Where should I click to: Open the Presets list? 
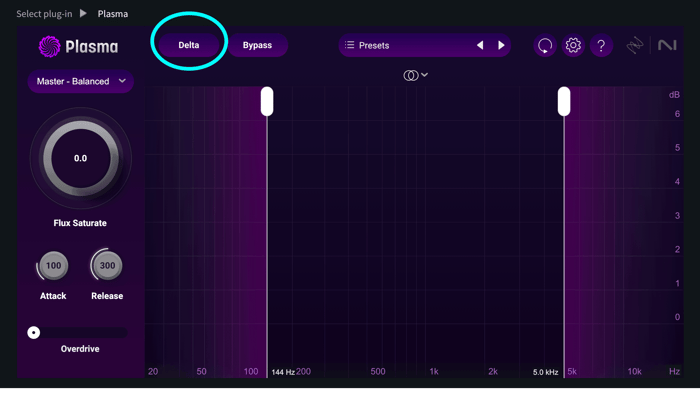pos(424,45)
